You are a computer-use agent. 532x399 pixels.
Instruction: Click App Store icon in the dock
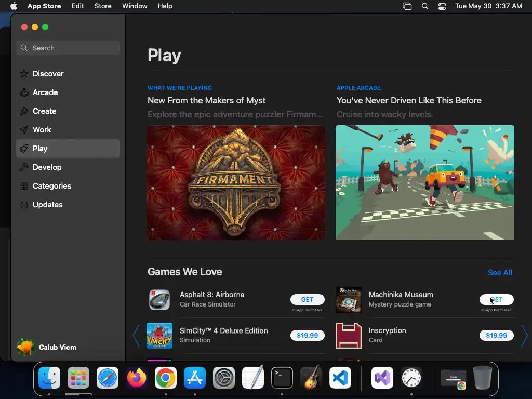(x=195, y=378)
